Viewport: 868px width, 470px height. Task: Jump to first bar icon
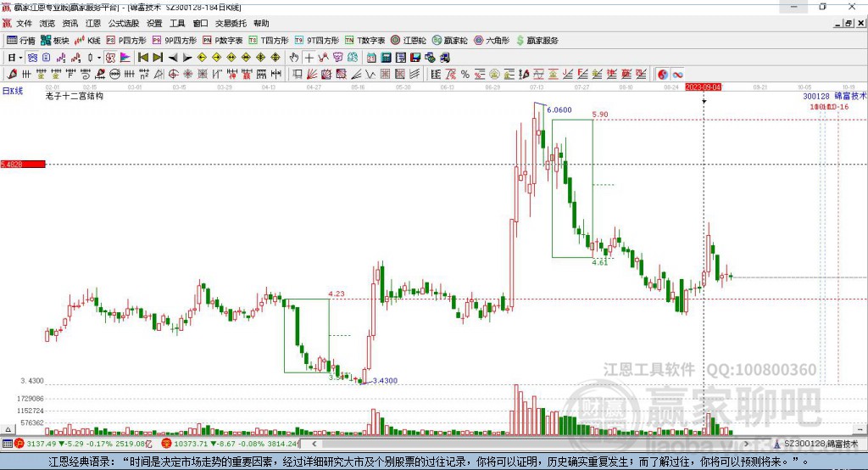142,58
